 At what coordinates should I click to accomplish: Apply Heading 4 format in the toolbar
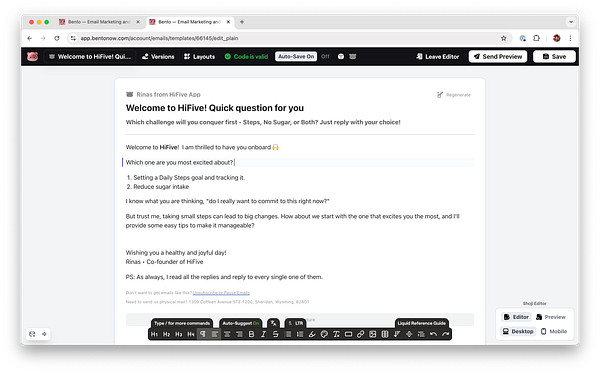tap(191, 334)
